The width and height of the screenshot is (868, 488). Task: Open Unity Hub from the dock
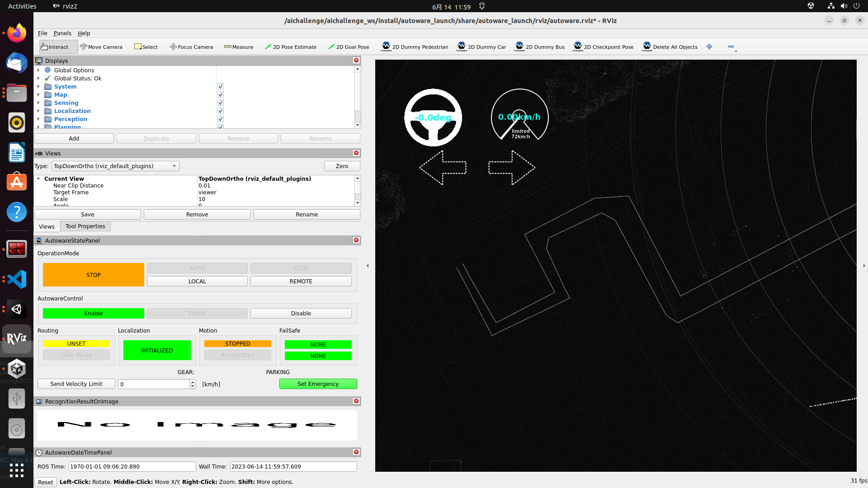(x=17, y=369)
